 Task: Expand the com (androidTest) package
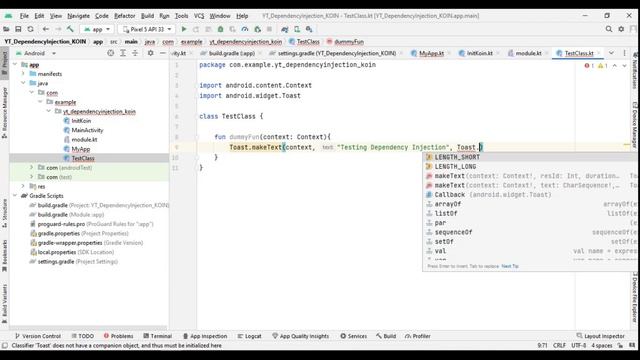pos(31,168)
